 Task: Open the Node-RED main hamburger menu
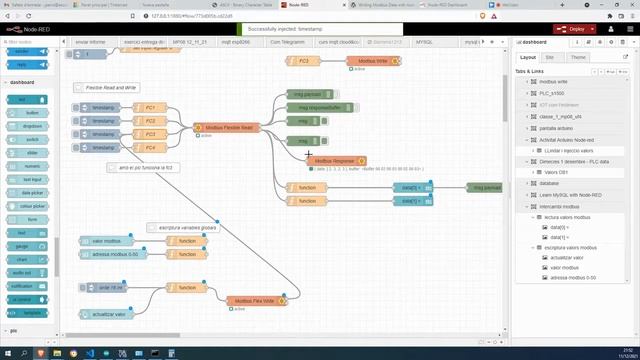pos(630,29)
